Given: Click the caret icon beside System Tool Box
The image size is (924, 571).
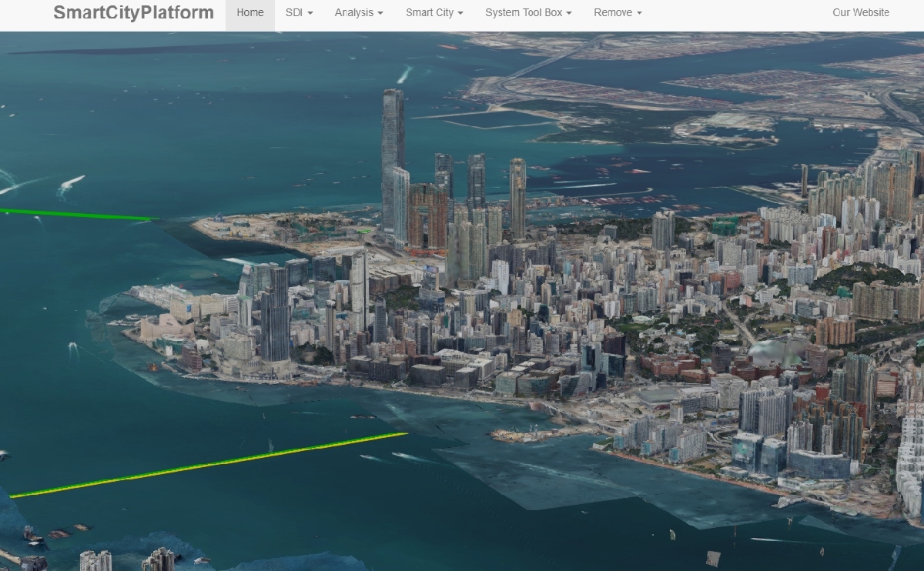Looking at the screenshot, I should [x=567, y=12].
